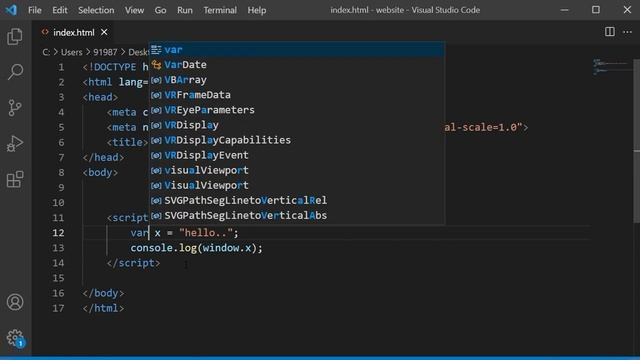Select the VRFrameData suggestion
The image size is (640, 360).
pyautogui.click(x=297, y=95)
